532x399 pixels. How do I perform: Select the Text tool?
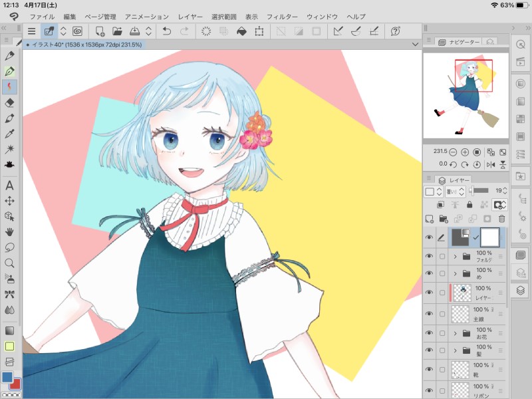coord(9,186)
